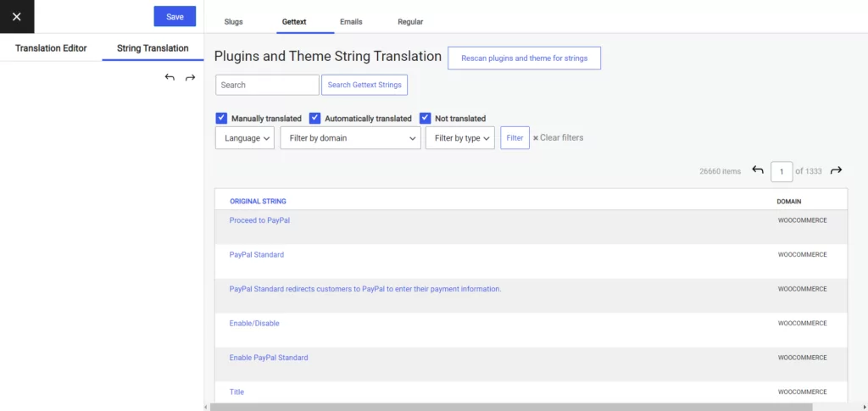This screenshot has height=411, width=868.
Task: Disable the Not translated checkbox
Action: point(426,118)
